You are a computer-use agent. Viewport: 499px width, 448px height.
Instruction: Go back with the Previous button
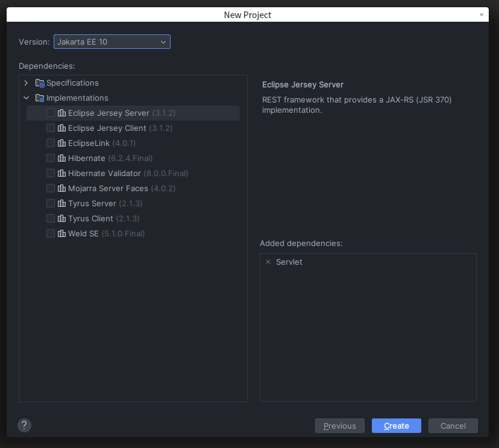pyautogui.click(x=339, y=426)
